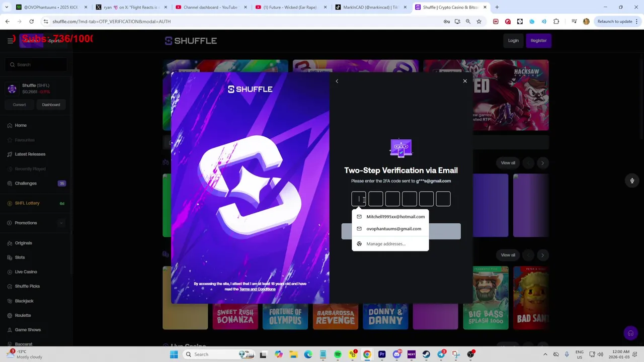Open Live Casino in sidebar
Viewport: 644px width, 362px height.
(x=26, y=272)
